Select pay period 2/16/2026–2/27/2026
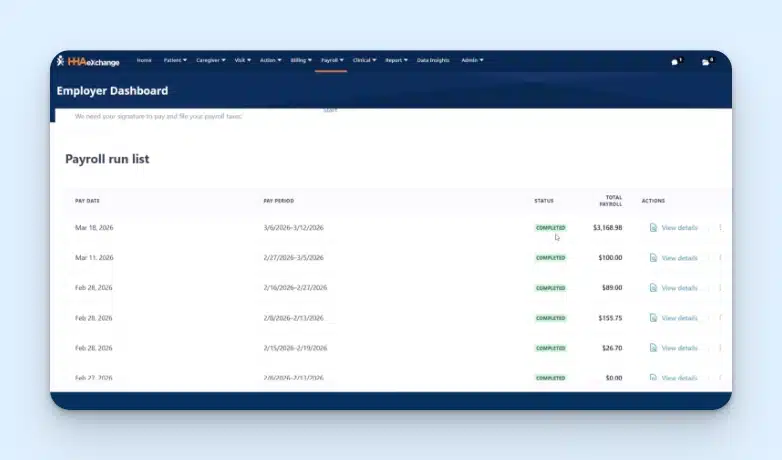 click(295, 288)
